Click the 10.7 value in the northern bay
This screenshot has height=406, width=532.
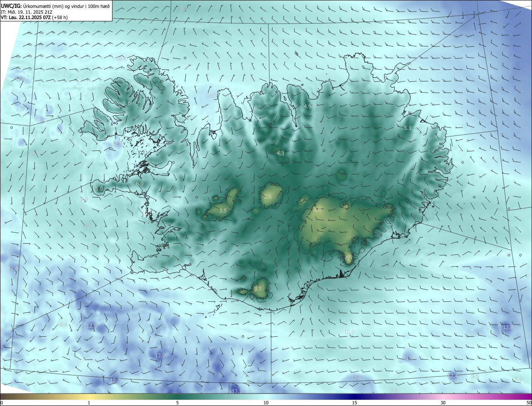[x=212, y=95]
